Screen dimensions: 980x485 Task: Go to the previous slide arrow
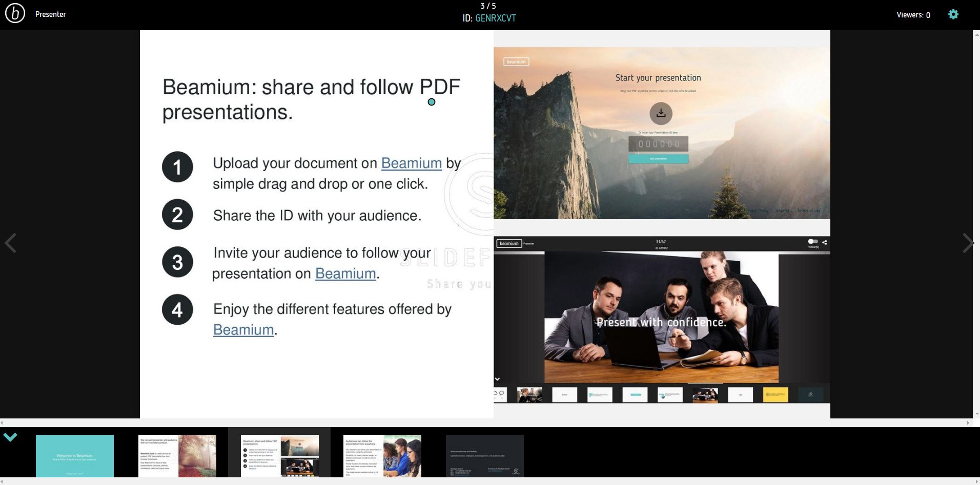tap(11, 243)
